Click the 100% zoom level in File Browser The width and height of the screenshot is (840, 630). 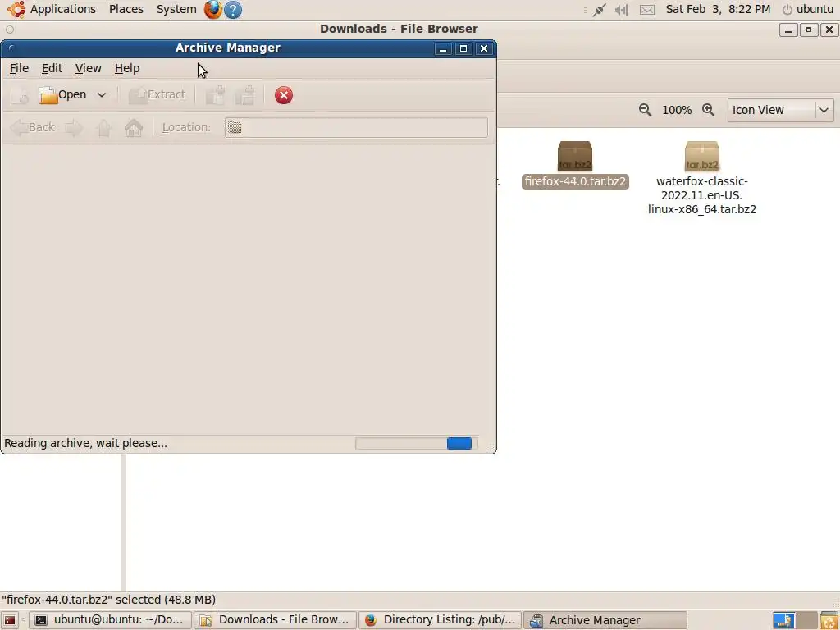[677, 110]
